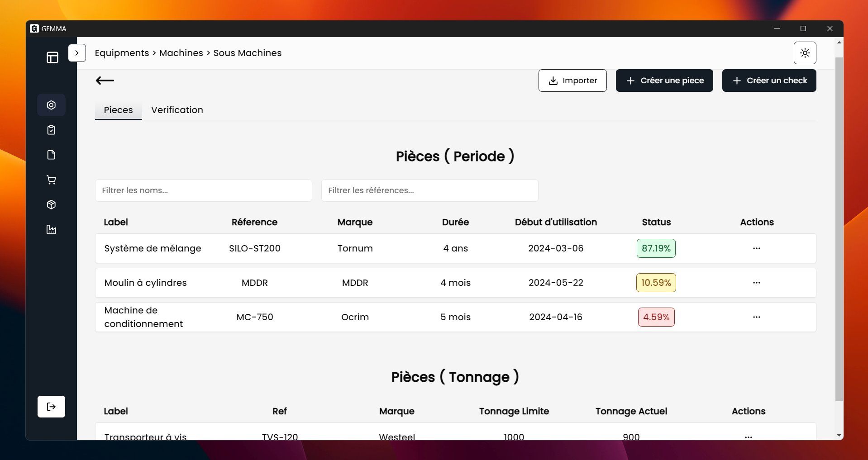Image resolution: width=868 pixels, height=460 pixels.
Task: Focus the Filtrer les noms input field
Action: 203,190
